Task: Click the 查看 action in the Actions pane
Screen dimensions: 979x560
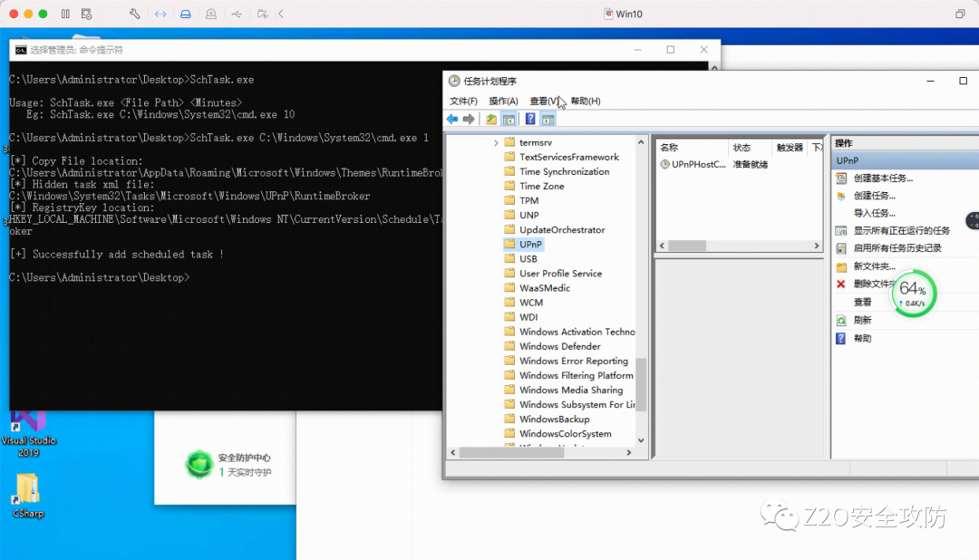Action: click(862, 302)
